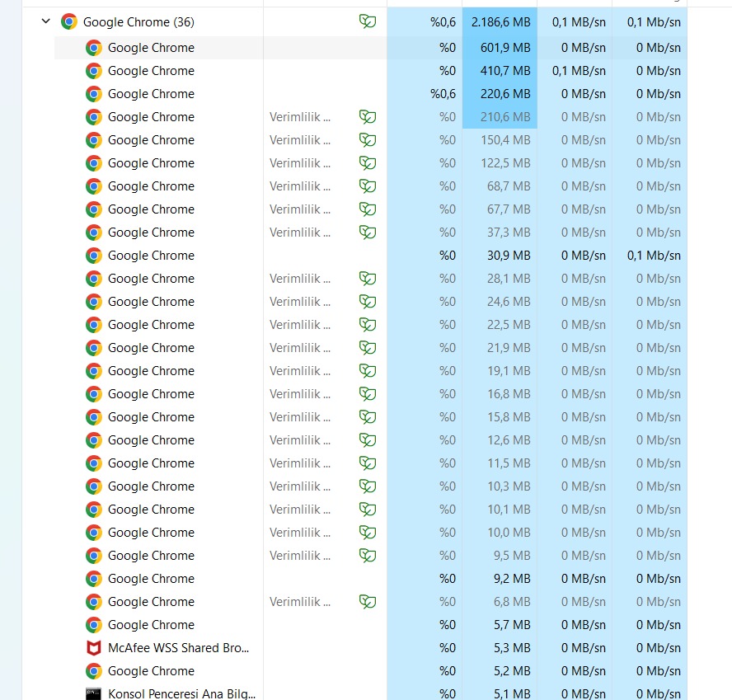The width and height of the screenshot is (732, 700).
Task: Select the Google Chrome (36) group name
Action: coord(138,22)
